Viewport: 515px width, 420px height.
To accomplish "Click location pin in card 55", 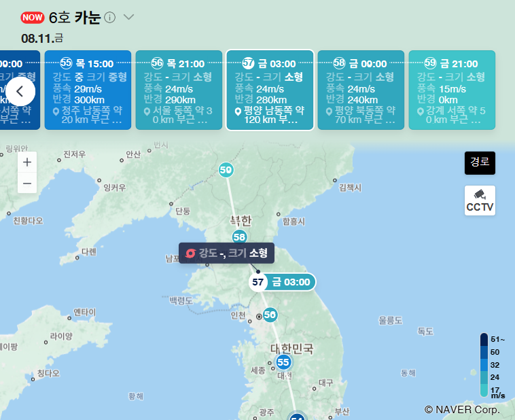I will (x=56, y=111).
